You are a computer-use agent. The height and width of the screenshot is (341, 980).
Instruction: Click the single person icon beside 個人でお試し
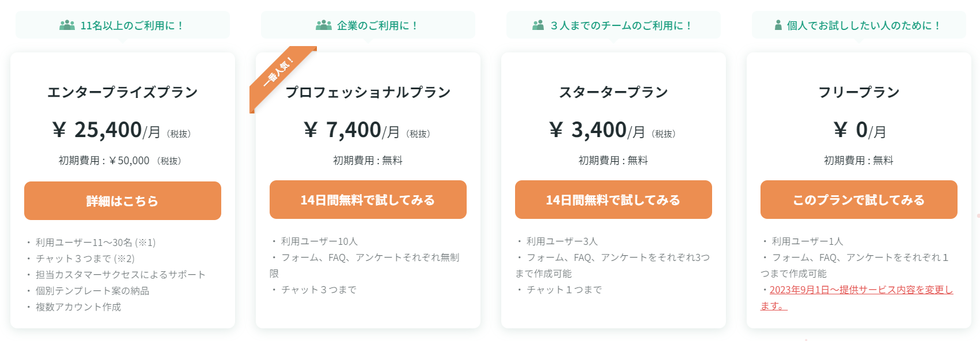(x=778, y=25)
